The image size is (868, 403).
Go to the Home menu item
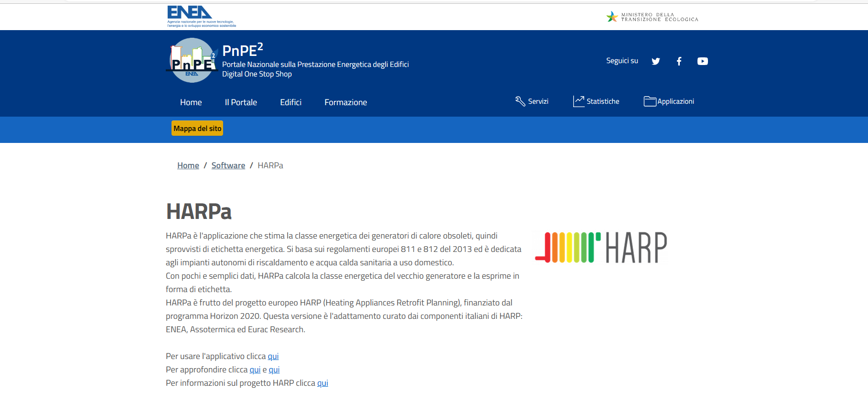point(191,102)
